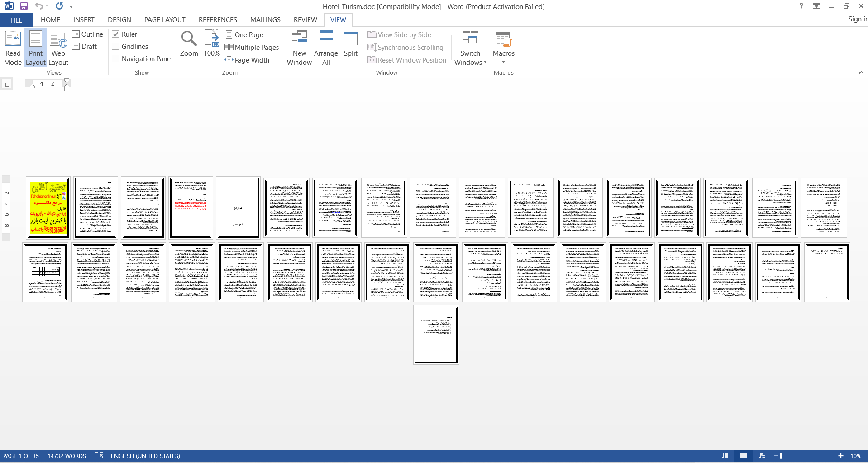Open a New Window

(x=299, y=48)
